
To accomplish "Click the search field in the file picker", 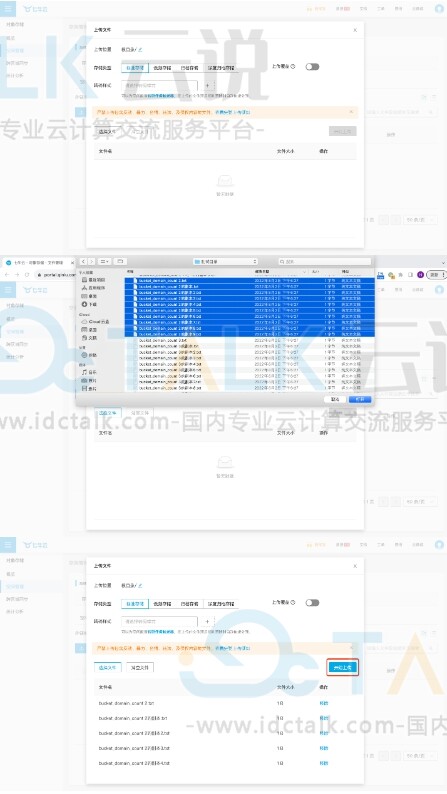I will coord(324,261).
